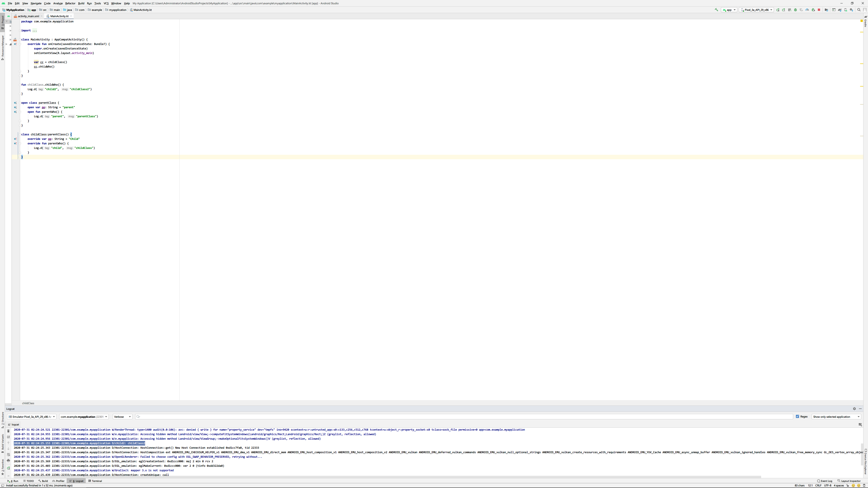Screen dimensions: 868x488
Task: Open the Profiler gauge icon in toolbar
Action: click(807, 10)
